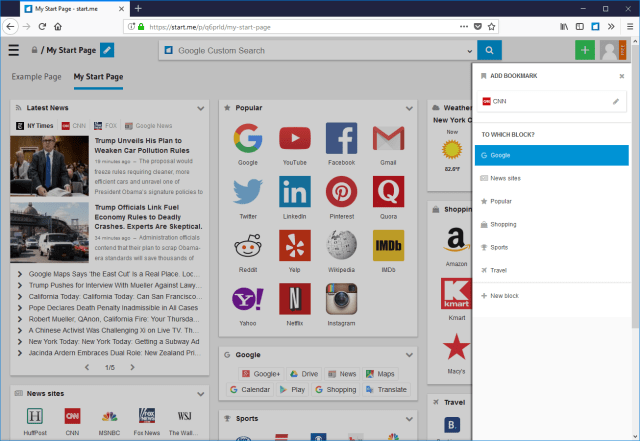Go to browser home page
640x441 pixels.
[x=58, y=27]
